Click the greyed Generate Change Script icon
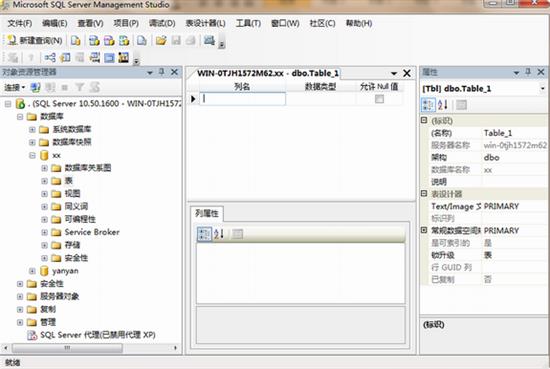The image size is (550, 369). [x=12, y=58]
